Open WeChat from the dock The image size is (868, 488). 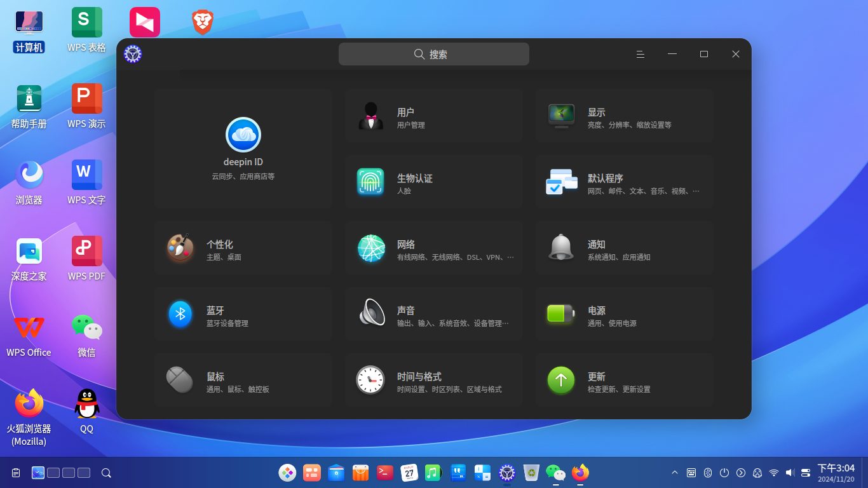coord(555,473)
